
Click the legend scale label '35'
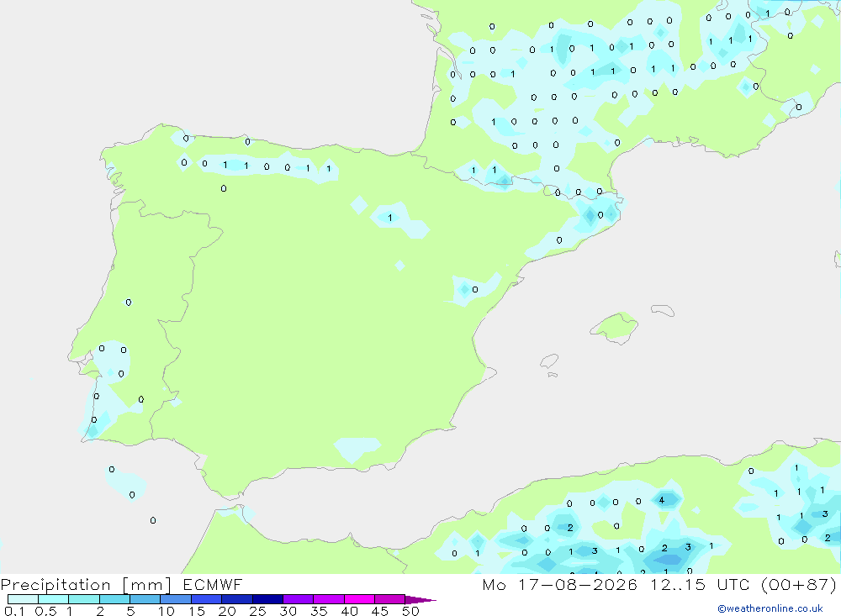coord(319,611)
